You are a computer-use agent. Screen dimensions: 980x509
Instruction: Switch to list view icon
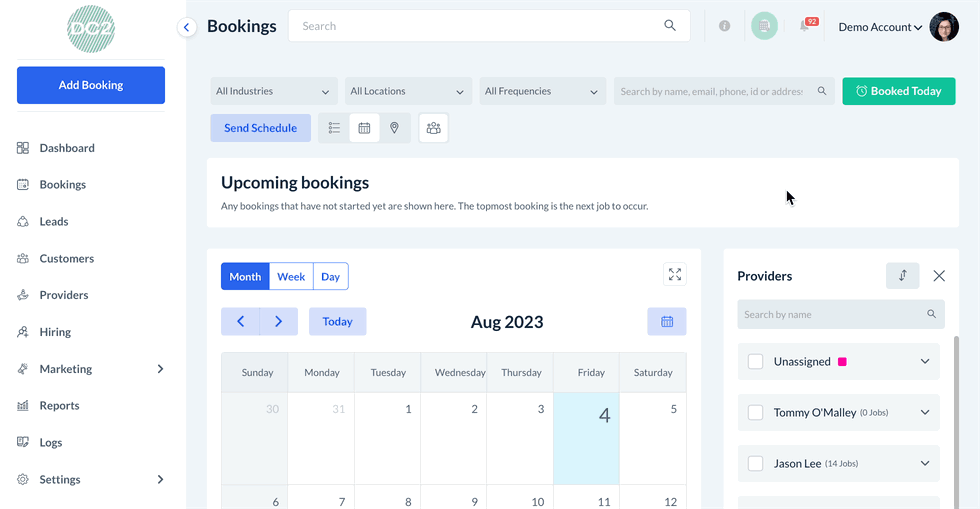pos(334,128)
